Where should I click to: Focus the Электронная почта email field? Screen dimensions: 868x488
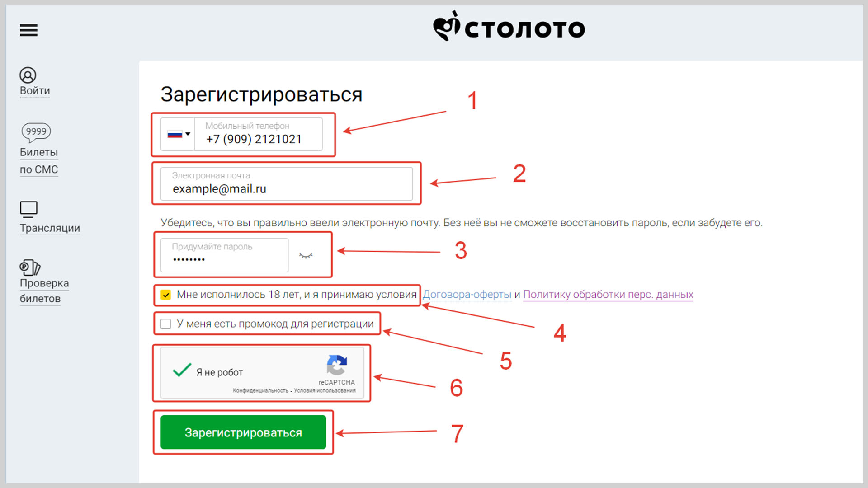point(287,184)
